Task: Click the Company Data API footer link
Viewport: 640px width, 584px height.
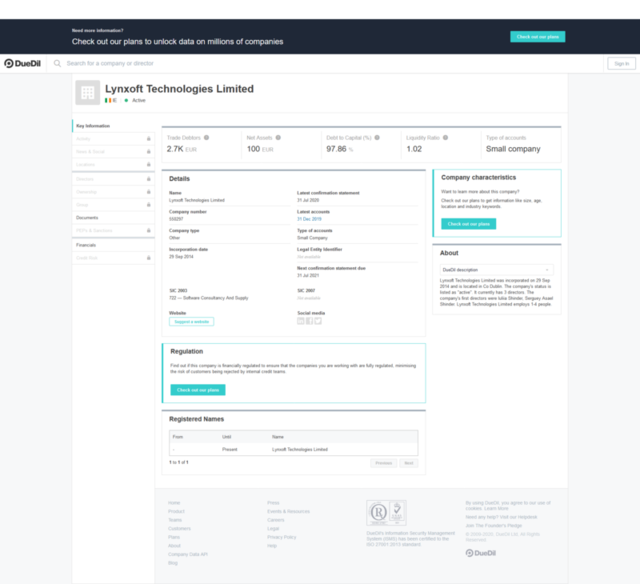Action: (x=188, y=554)
